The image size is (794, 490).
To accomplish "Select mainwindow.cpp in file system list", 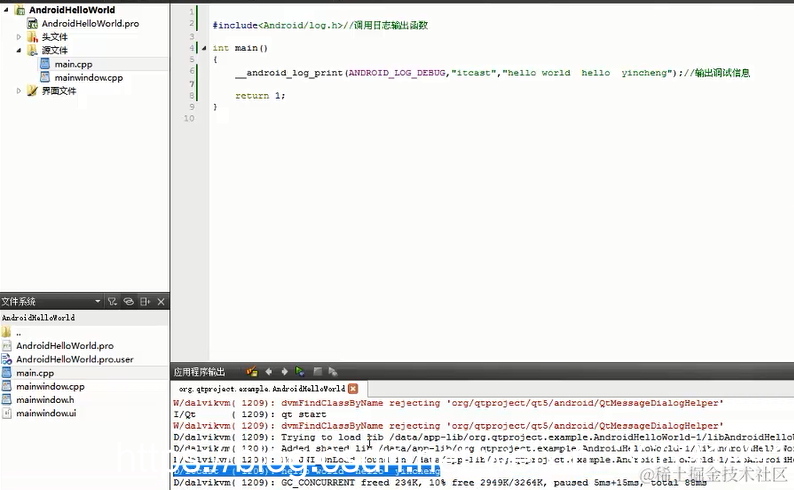I will pos(50,386).
